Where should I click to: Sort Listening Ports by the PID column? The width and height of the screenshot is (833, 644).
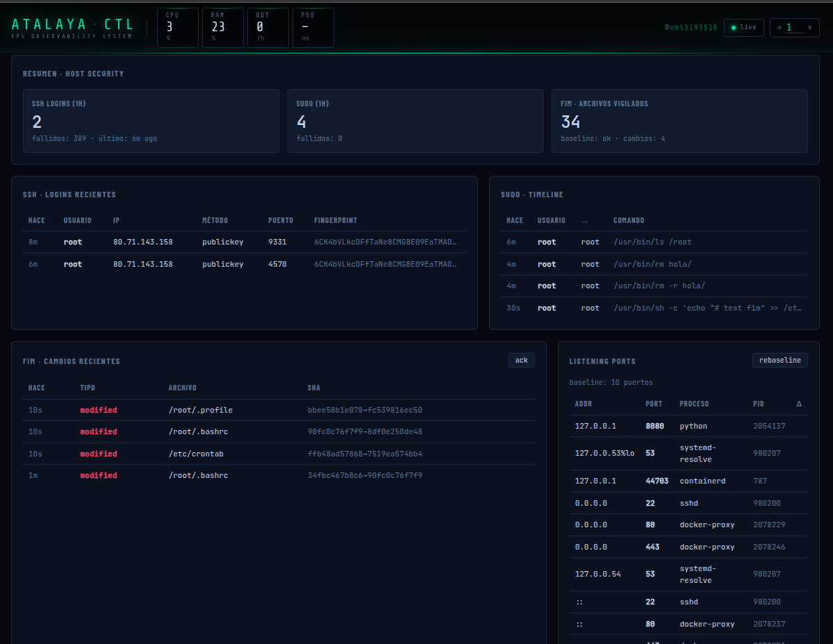pos(757,404)
